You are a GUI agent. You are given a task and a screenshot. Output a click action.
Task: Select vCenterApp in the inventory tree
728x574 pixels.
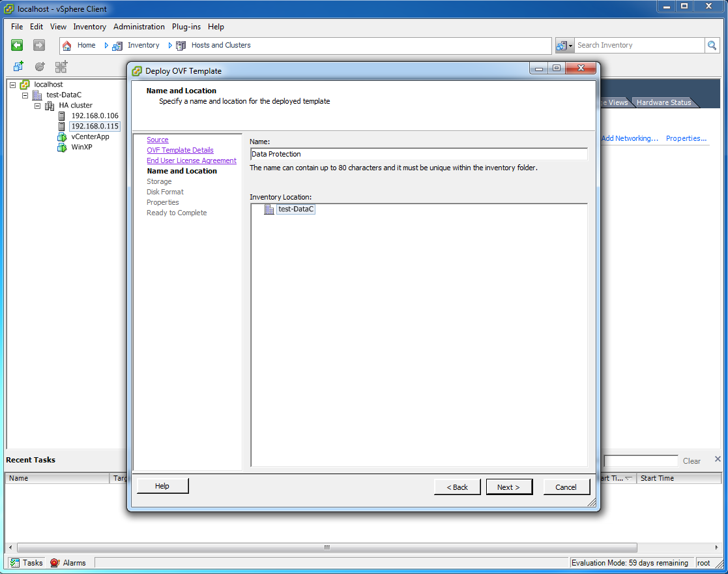click(x=90, y=136)
